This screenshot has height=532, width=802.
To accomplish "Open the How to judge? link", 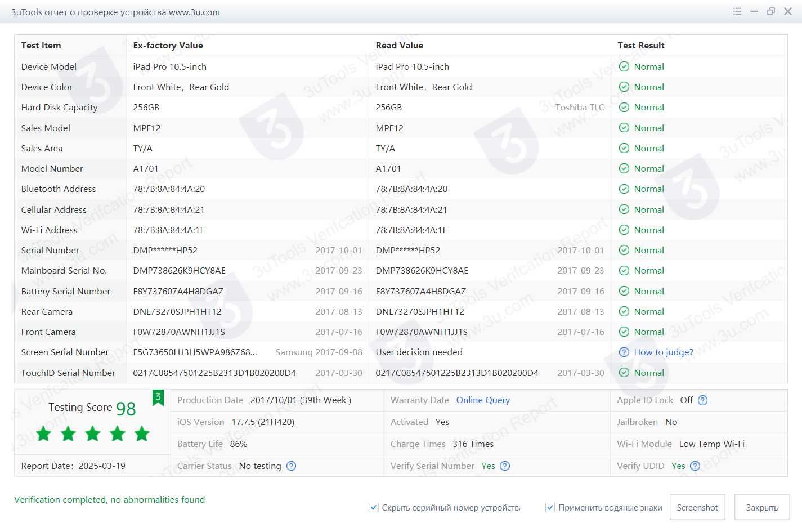I will [664, 352].
